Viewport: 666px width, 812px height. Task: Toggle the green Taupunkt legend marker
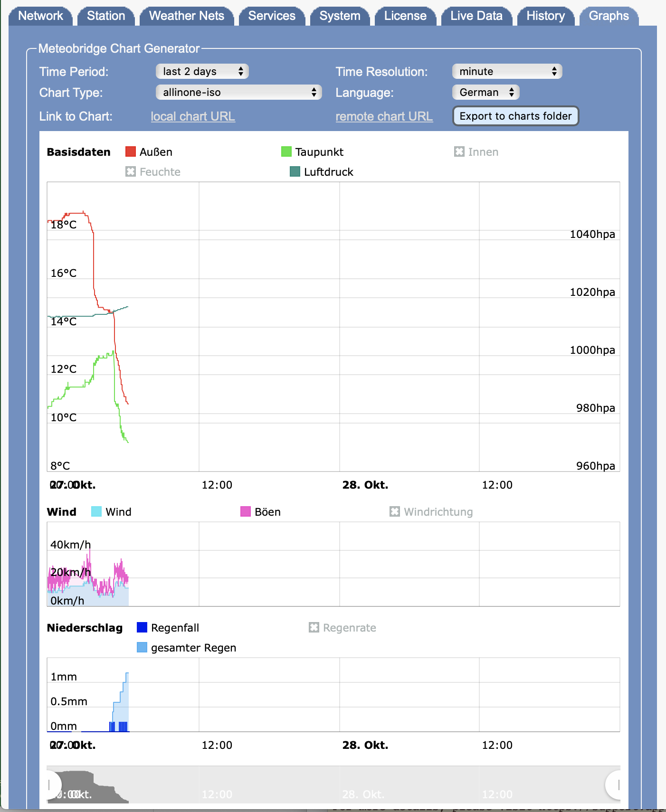pyautogui.click(x=286, y=152)
